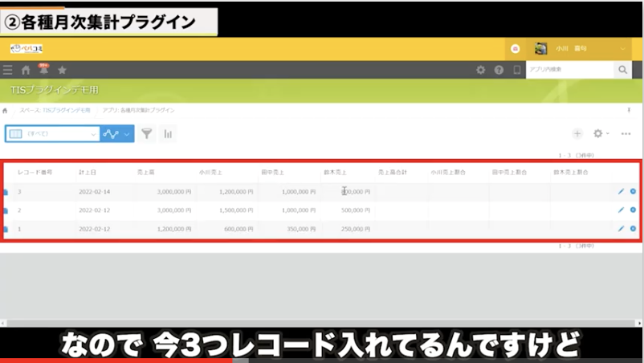Delete record 2 with blue circle icon
Screen dimensions: 644x363
(633, 210)
